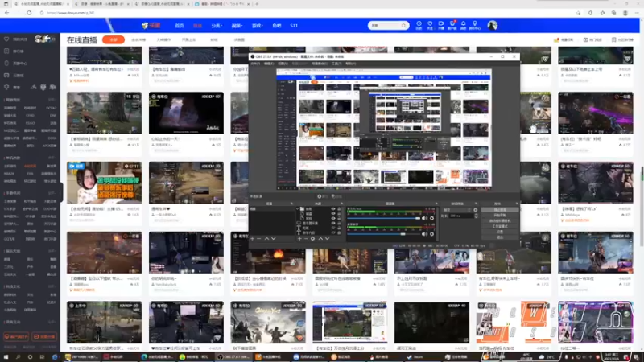Click the browser back arrow

(7, 13)
